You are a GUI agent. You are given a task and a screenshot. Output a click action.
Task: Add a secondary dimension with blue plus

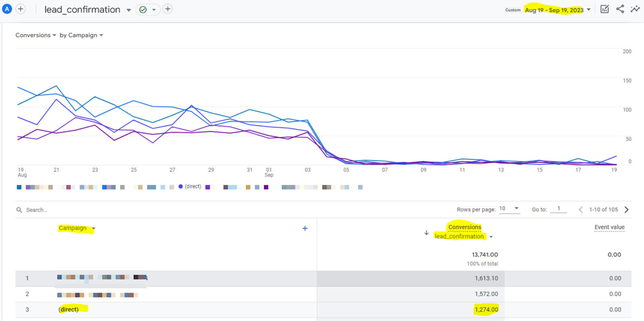(305, 228)
